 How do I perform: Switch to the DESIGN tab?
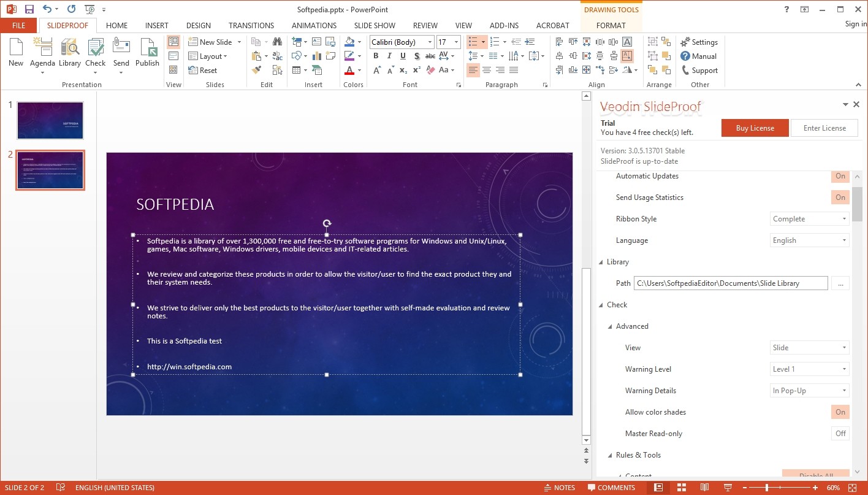[198, 26]
